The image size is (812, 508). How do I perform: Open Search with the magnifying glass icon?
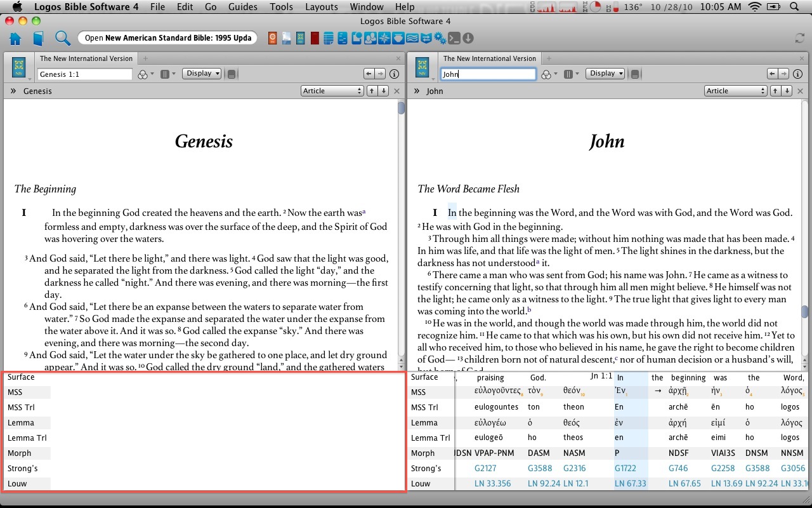61,38
